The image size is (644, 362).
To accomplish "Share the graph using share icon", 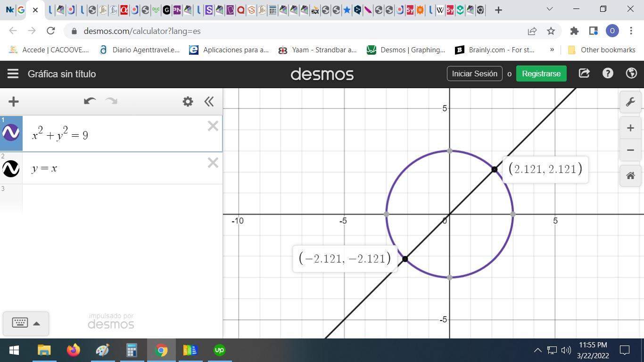I will pyautogui.click(x=584, y=74).
